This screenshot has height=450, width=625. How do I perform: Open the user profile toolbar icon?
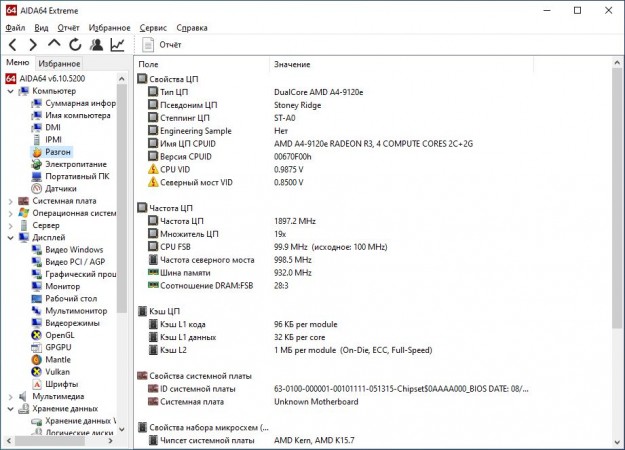point(96,45)
